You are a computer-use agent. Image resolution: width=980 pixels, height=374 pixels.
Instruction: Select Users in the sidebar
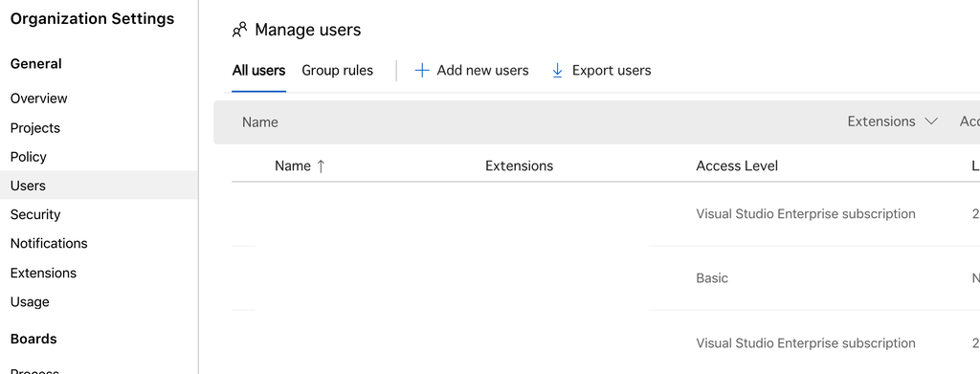99,186
